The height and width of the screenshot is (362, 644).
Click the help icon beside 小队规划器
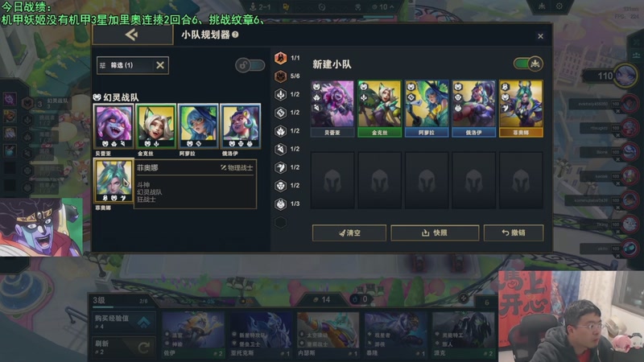coord(235,35)
